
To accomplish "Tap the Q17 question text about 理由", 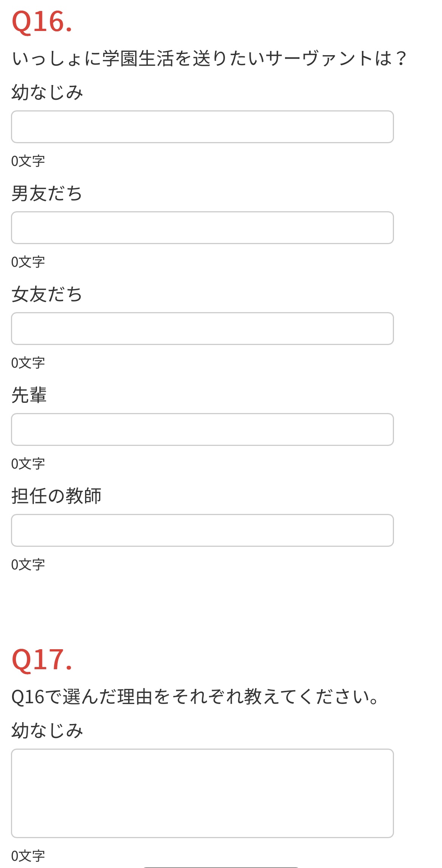I will [x=195, y=697].
